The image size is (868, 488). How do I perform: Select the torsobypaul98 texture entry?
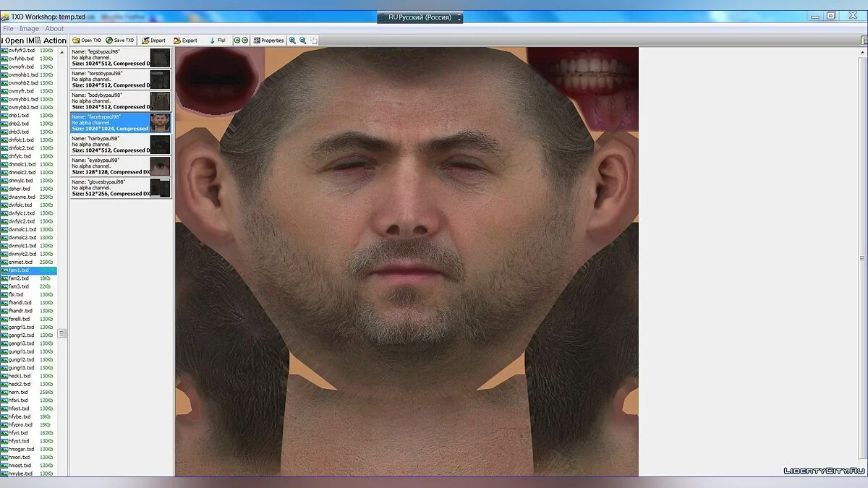(121, 80)
